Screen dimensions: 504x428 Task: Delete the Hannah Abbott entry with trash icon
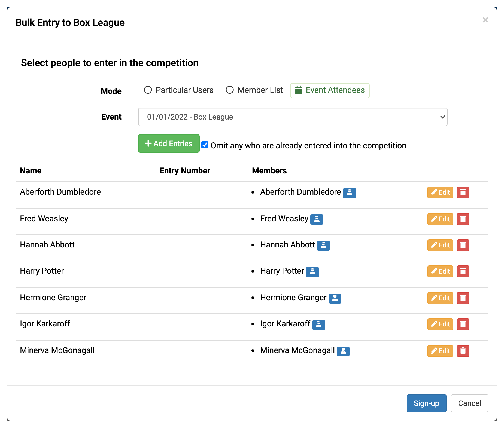pyautogui.click(x=463, y=246)
